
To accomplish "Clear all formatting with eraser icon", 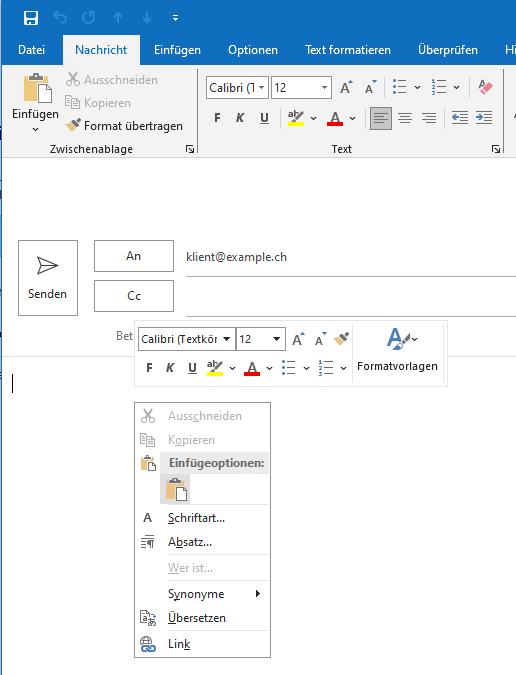I will [485, 87].
